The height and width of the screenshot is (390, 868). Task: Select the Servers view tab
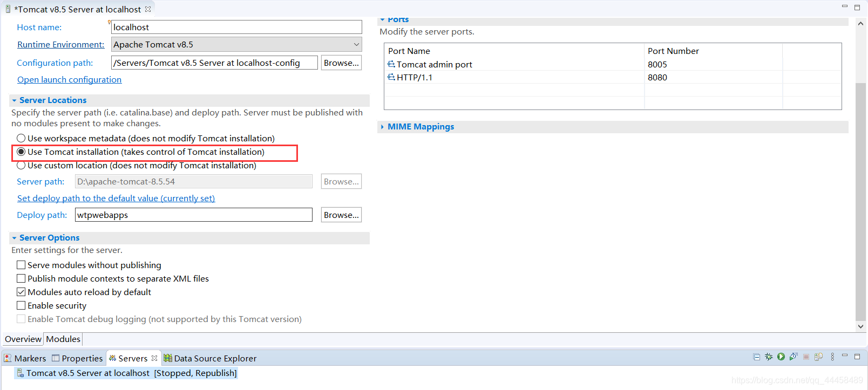[x=133, y=358]
